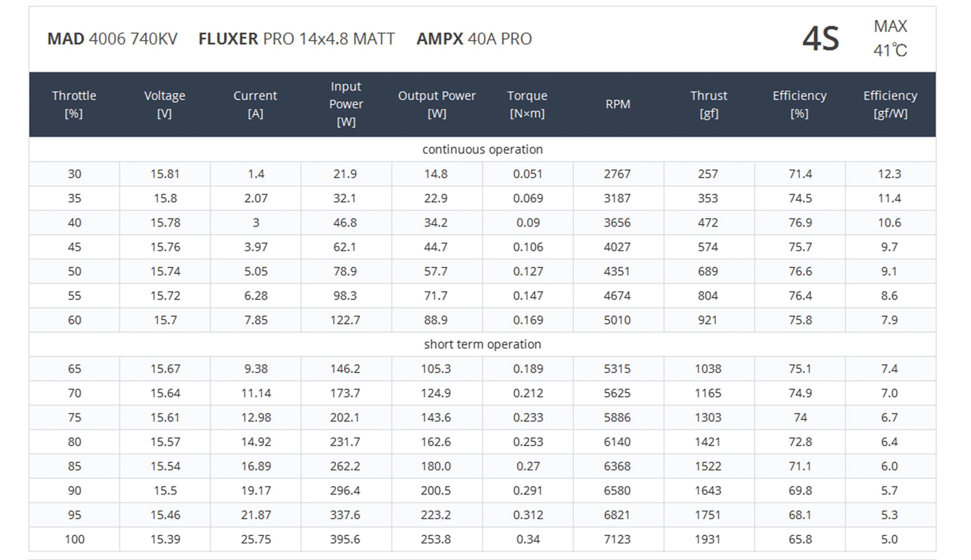Click the Efficiency [gf/W] column header

tap(890, 104)
